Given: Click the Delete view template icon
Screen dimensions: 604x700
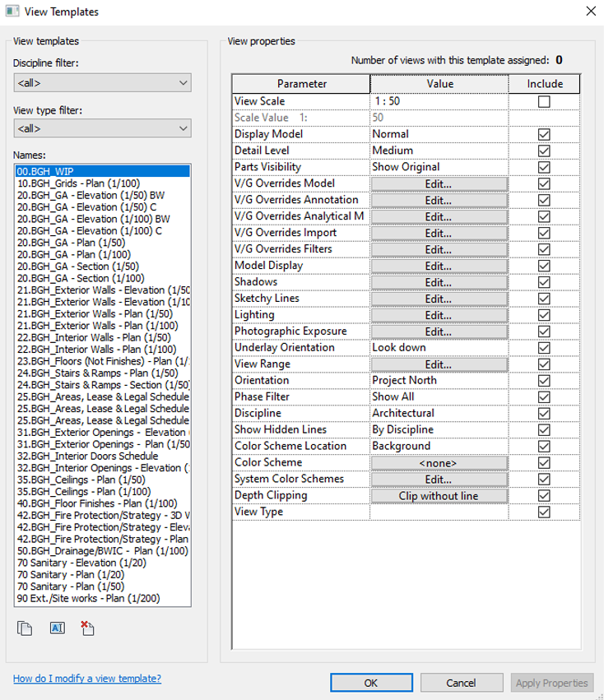Looking at the screenshot, I should point(88,628).
